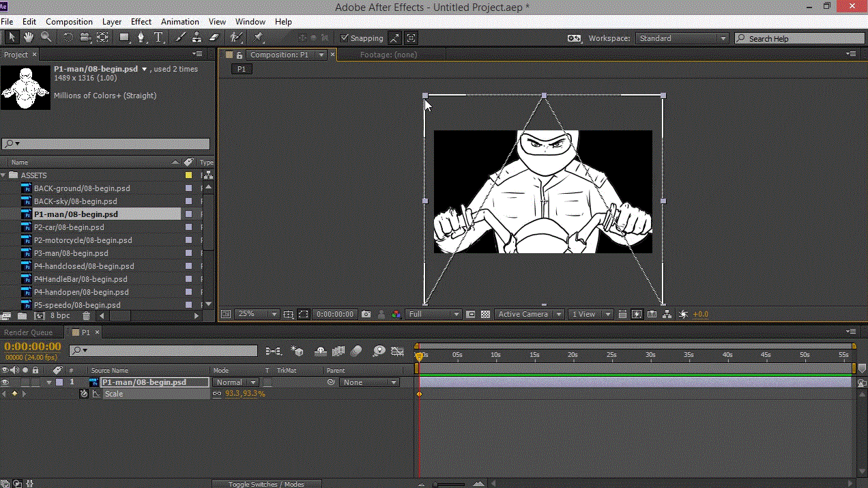The image size is (868, 488).
Task: Click the Draft 3D icon in timeline
Action: (x=297, y=351)
